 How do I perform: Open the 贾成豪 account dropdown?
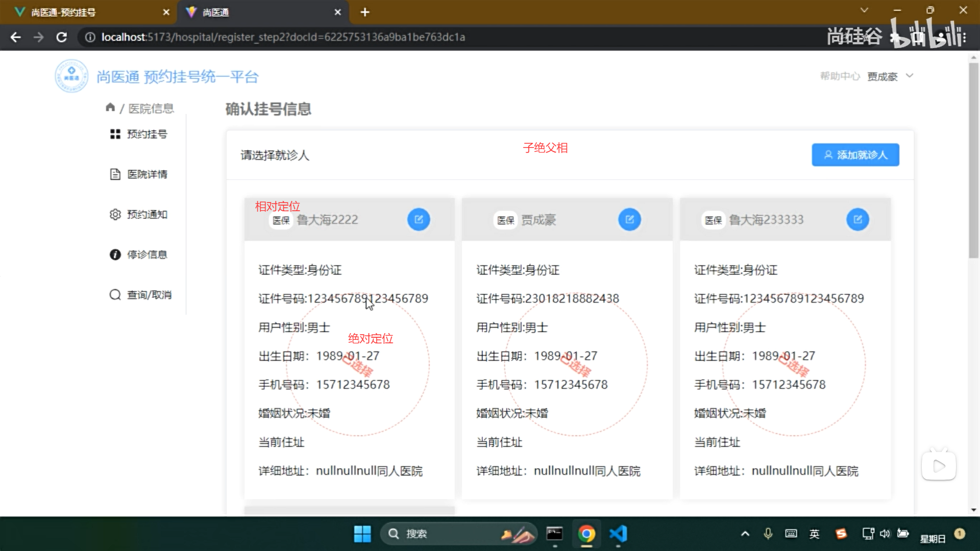(891, 76)
